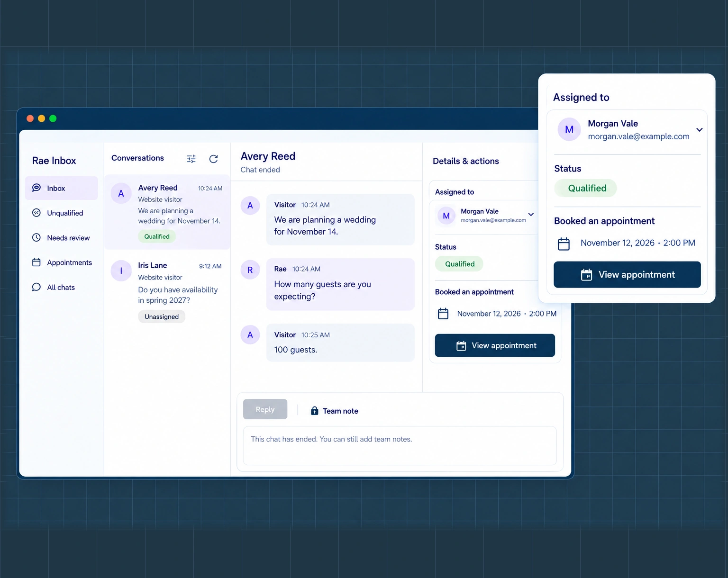Open the conversation filter settings icon
Viewport: 728px width, 578px height.
(x=191, y=159)
